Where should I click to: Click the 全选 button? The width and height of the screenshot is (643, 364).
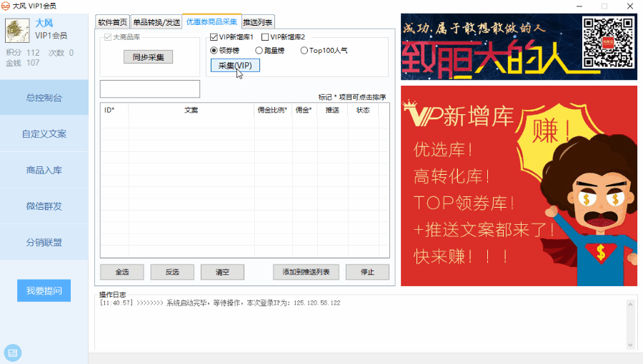click(121, 272)
